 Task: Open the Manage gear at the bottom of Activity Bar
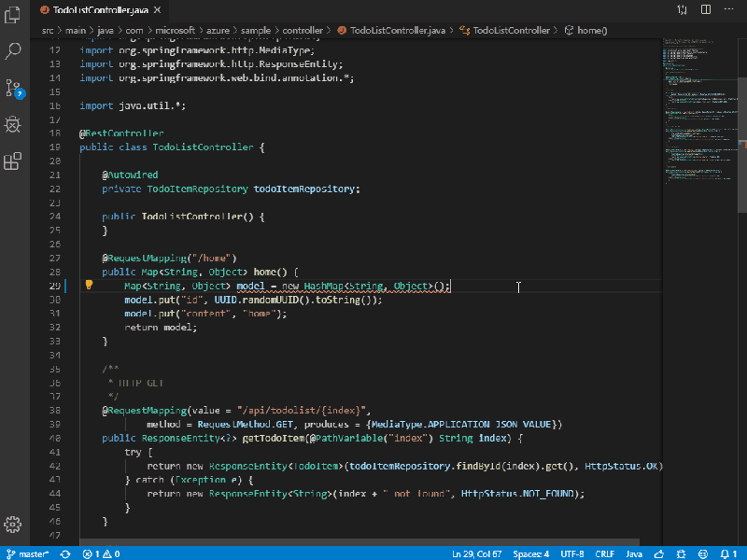12,525
